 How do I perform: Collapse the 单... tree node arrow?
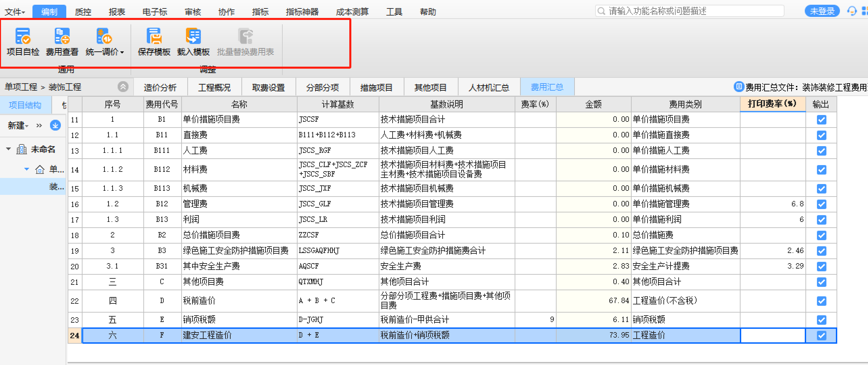(27, 169)
